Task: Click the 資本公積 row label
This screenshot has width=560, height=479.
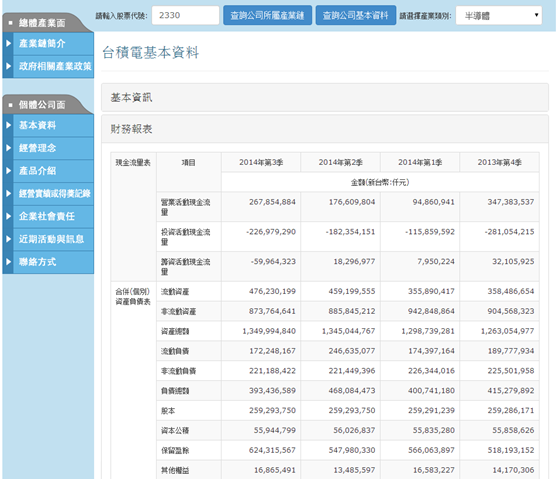Action: click(x=175, y=431)
